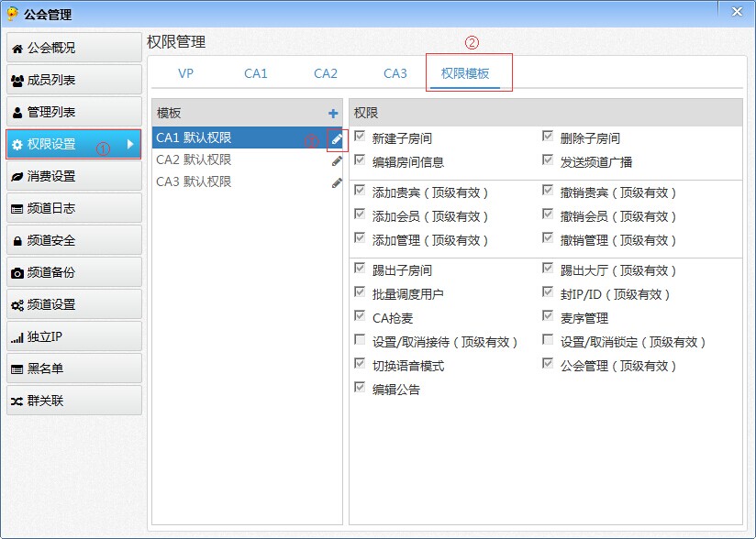Toggle the 切换语音模式 checkbox
Screen dimensions: 756x539
360,364
